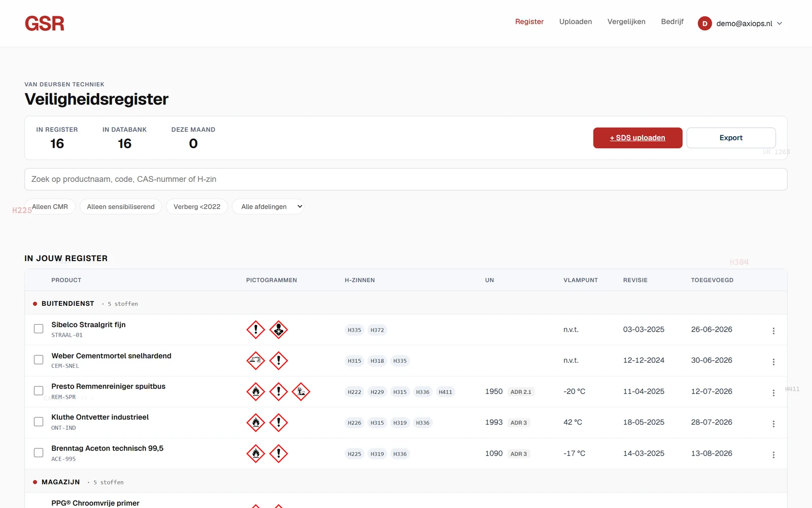Click the + SDS uploaden button
812x508 pixels.
(637, 138)
